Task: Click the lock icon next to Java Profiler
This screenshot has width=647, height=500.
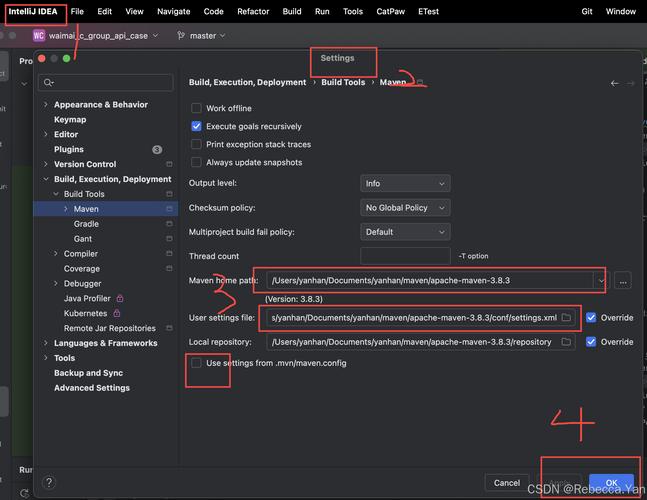Action: pyautogui.click(x=120, y=298)
